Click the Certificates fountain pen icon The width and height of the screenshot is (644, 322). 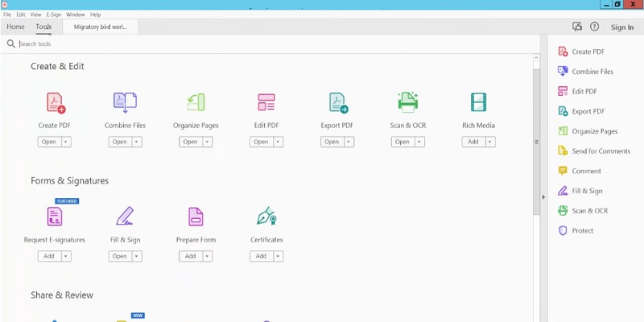(266, 216)
